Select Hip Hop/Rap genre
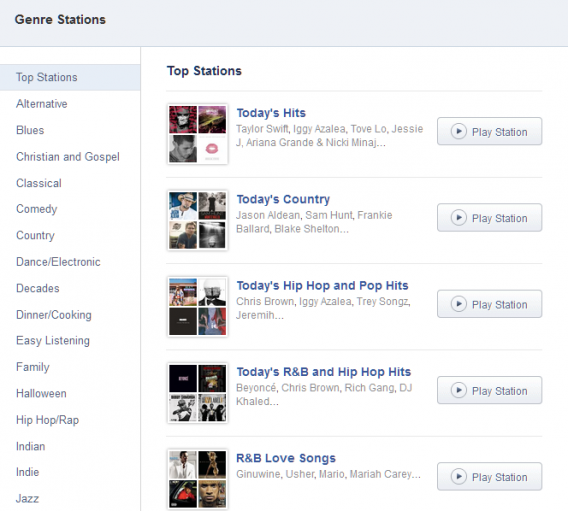The image size is (568, 511). (47, 420)
